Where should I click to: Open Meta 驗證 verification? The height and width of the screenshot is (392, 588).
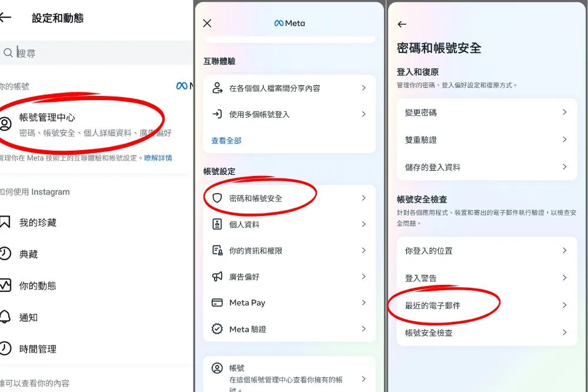click(x=289, y=329)
